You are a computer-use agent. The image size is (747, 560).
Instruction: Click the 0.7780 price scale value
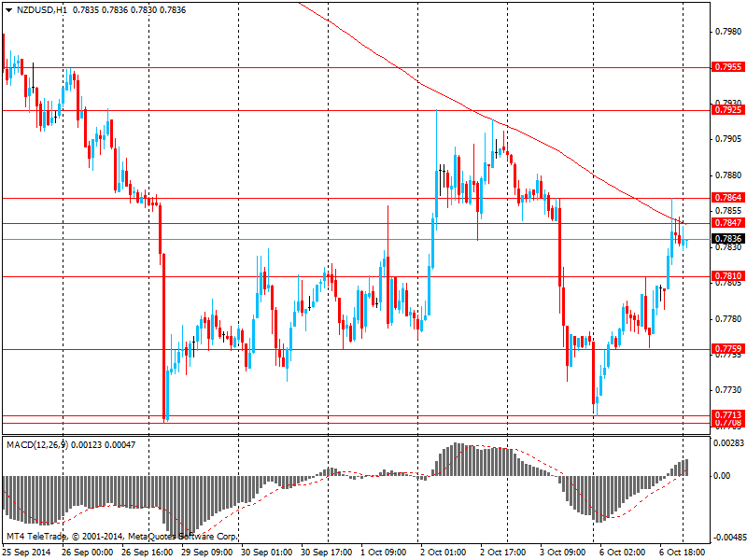pos(728,318)
